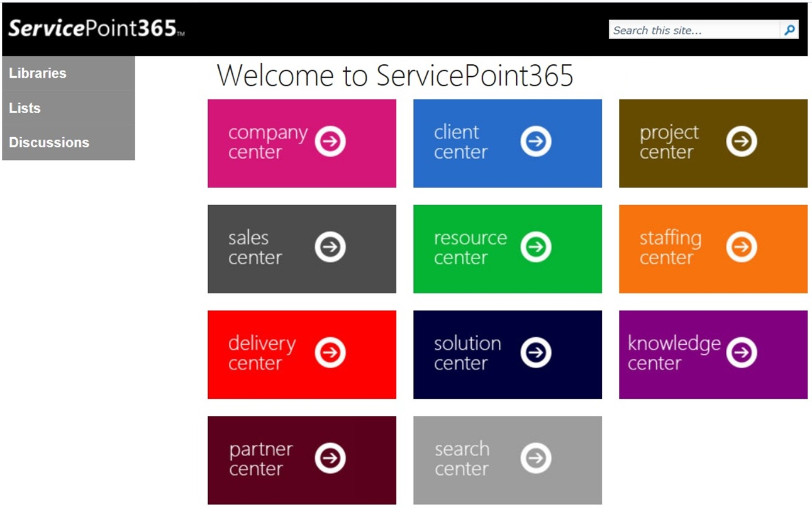
Task: Click the staffing center arrow icon
Action: pyautogui.click(x=742, y=247)
